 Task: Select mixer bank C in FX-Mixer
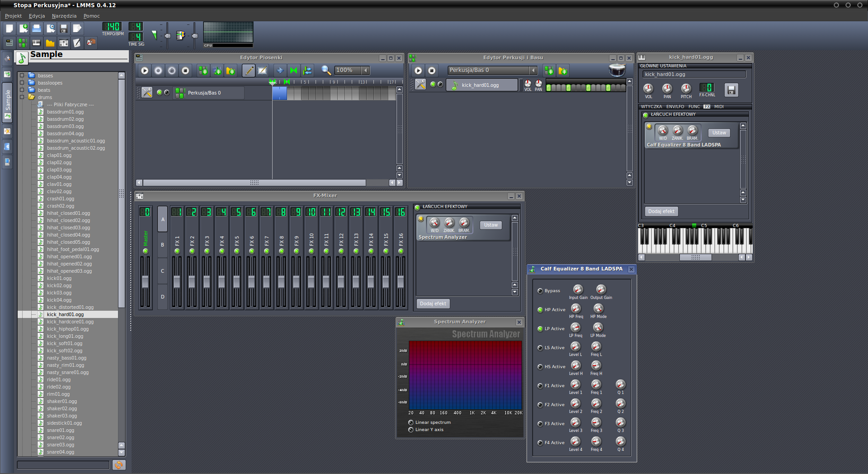pyautogui.click(x=162, y=271)
